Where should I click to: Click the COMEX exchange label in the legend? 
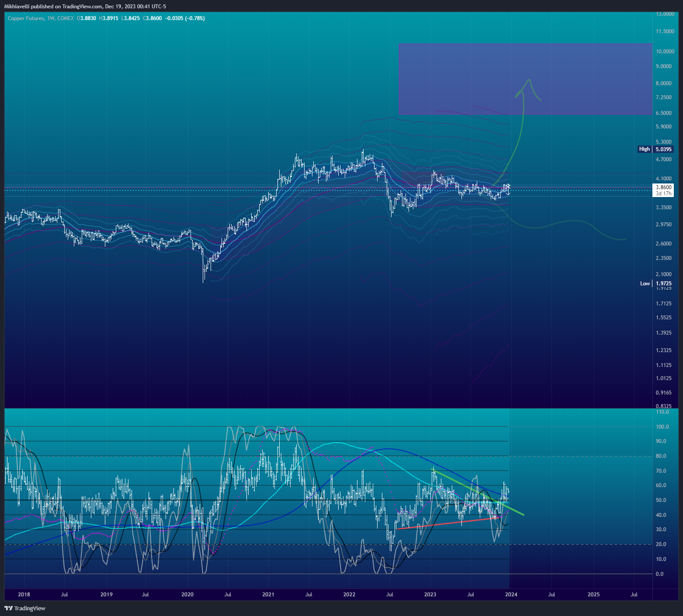coord(66,18)
